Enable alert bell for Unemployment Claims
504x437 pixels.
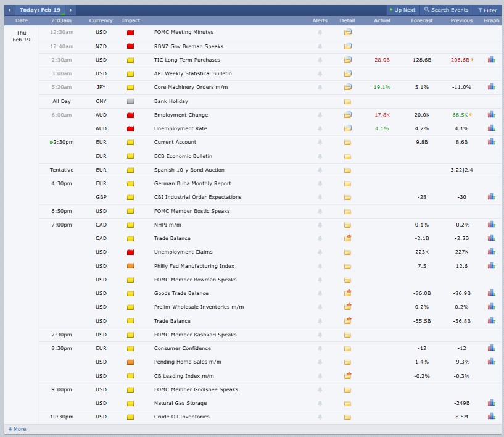click(320, 252)
